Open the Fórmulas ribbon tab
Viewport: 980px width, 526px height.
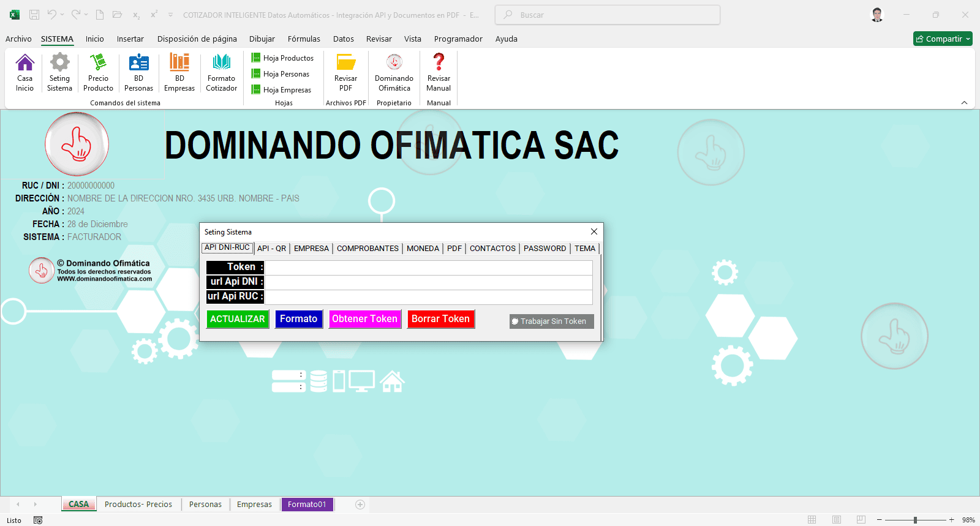point(304,39)
